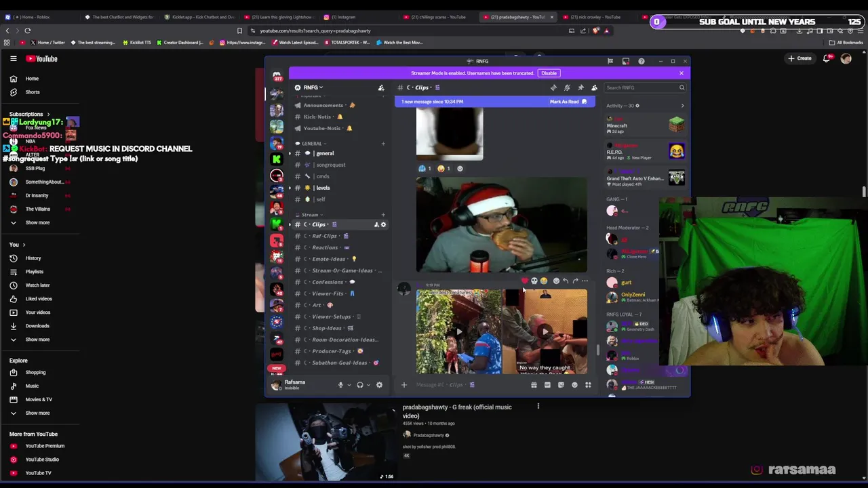This screenshot has width=868, height=488.
Task: Open G freak music video thumbnail
Action: point(325,443)
